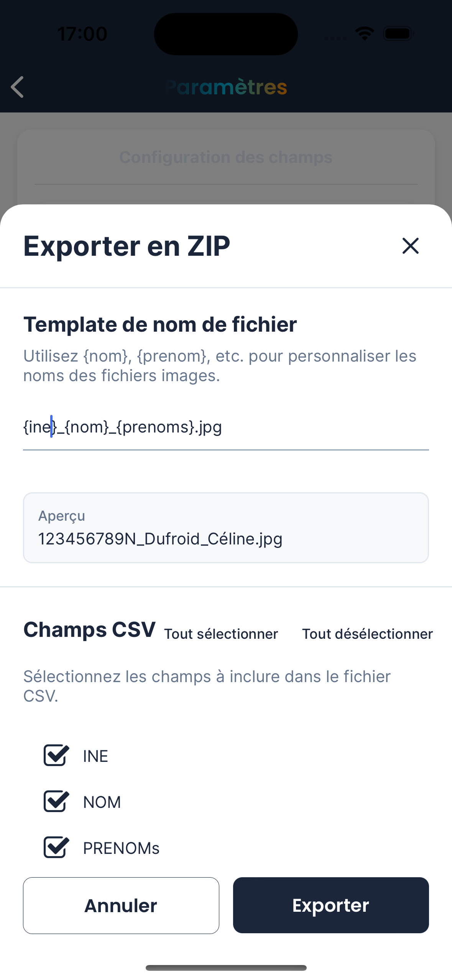
Task: Toggle the NOM field checkbox
Action: pyautogui.click(x=56, y=802)
